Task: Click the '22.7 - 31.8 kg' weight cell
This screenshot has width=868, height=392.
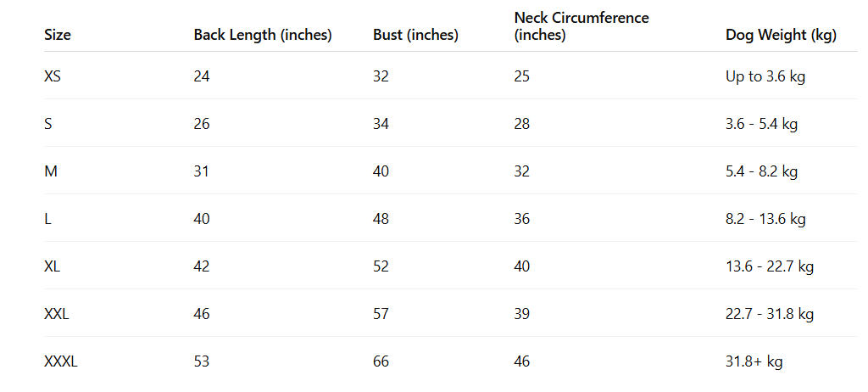Action: coord(770,314)
